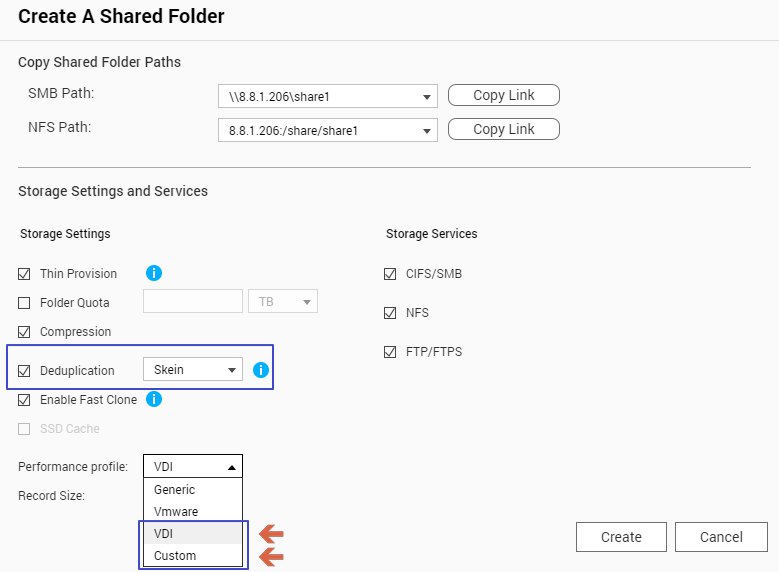The width and height of the screenshot is (779, 572).
Task: Click the Enable Fast Clone info icon
Action: 154,400
